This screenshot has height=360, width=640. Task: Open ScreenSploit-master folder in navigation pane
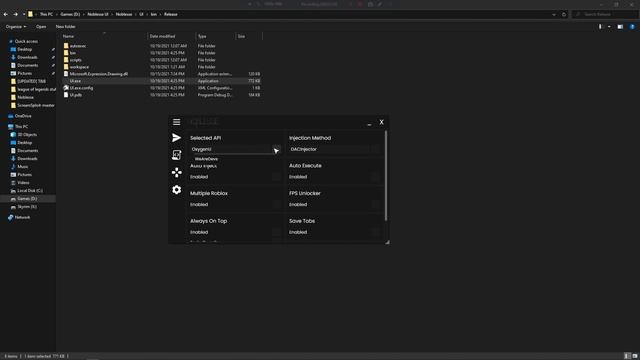(36, 105)
